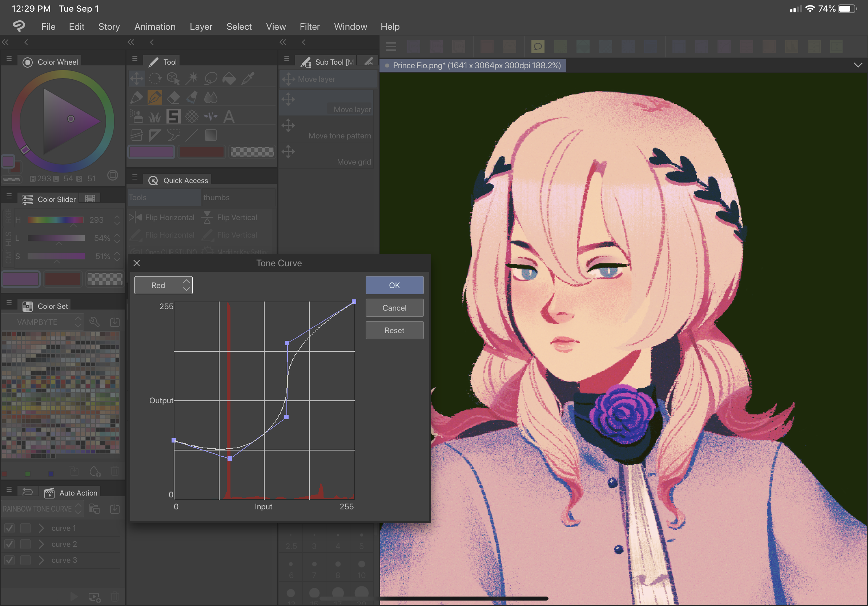Select the Auto select magic wand tool

tap(192, 78)
